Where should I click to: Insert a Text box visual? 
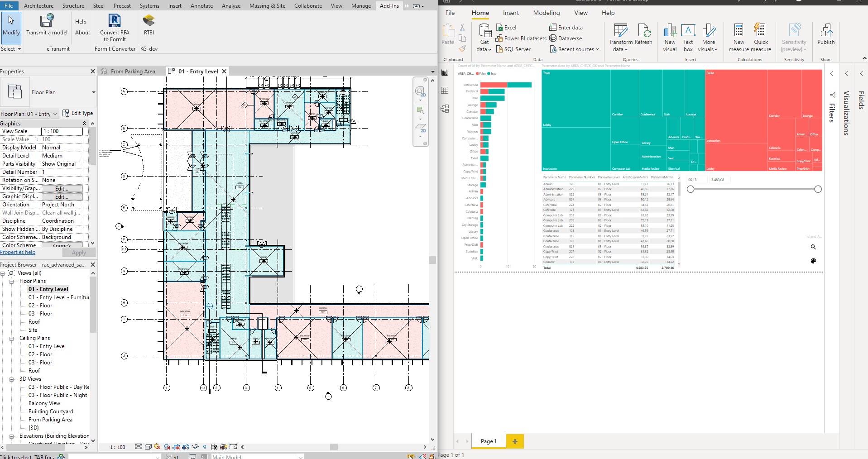pyautogui.click(x=688, y=37)
